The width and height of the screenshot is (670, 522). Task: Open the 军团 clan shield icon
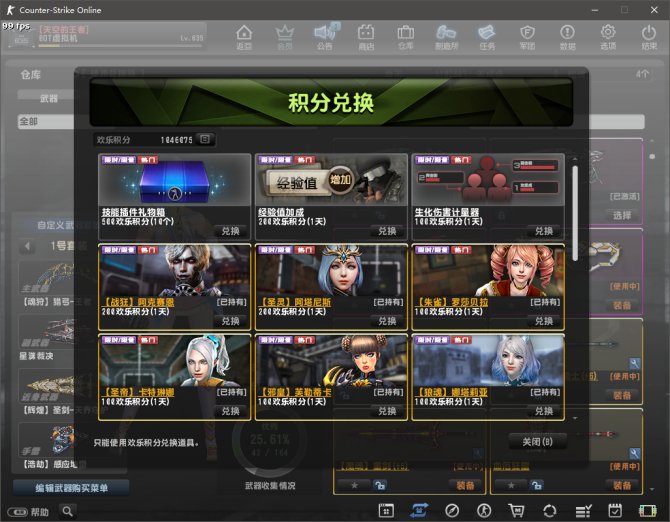[x=527, y=37]
